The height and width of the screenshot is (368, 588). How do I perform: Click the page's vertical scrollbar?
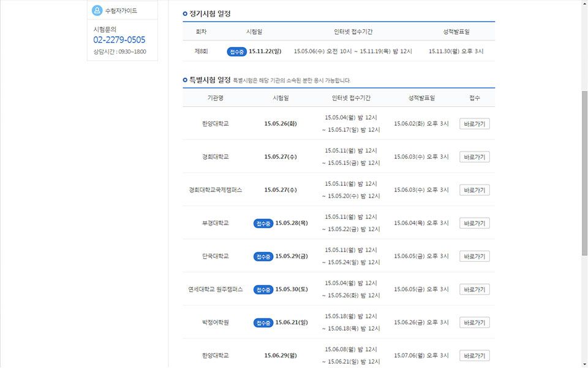[584, 172]
